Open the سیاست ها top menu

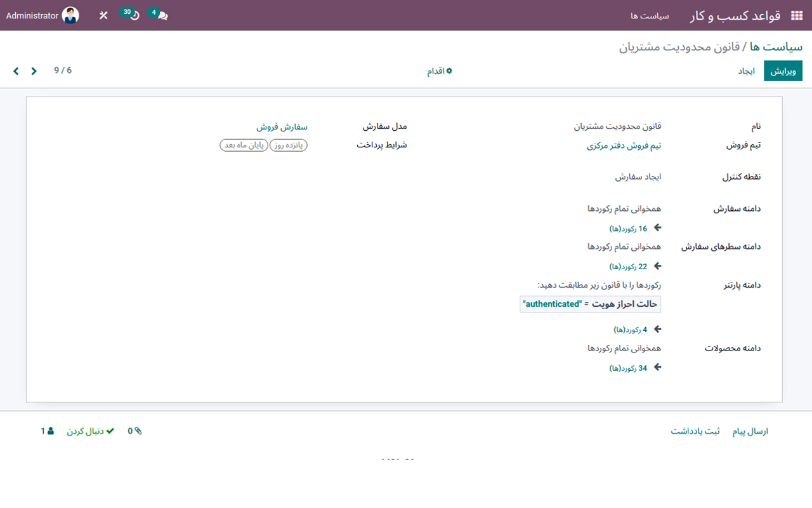click(x=650, y=17)
